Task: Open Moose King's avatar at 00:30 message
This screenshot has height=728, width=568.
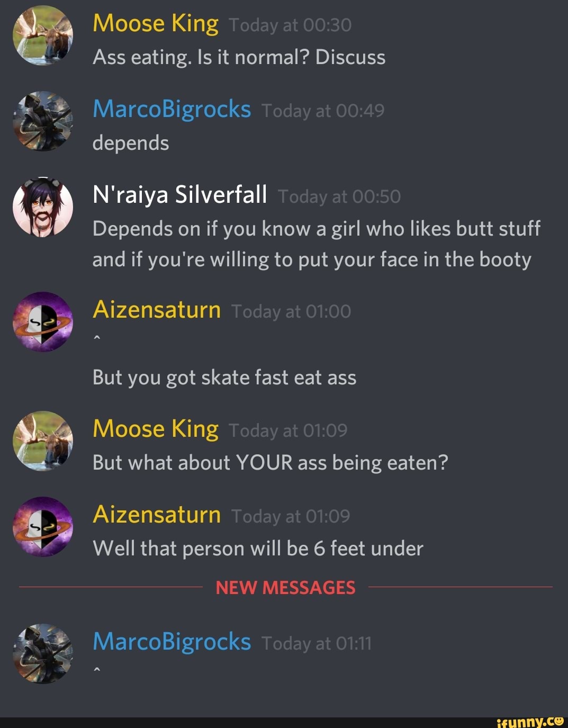Action: point(43,35)
